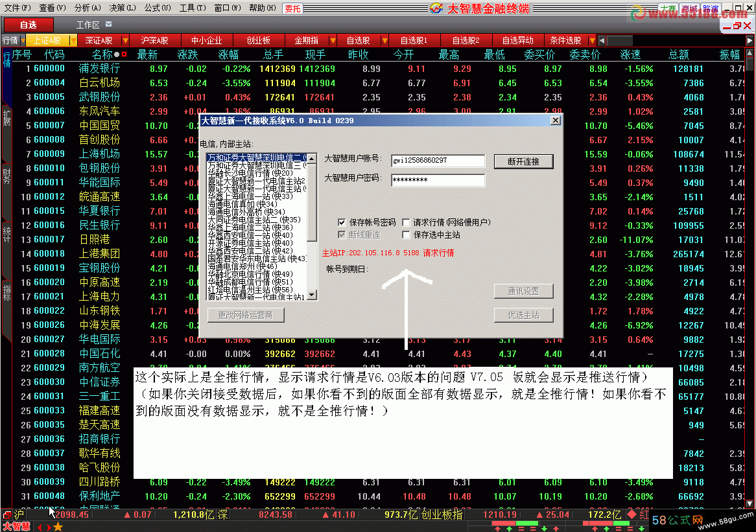Switch to the 中小企业 tab

[206, 40]
